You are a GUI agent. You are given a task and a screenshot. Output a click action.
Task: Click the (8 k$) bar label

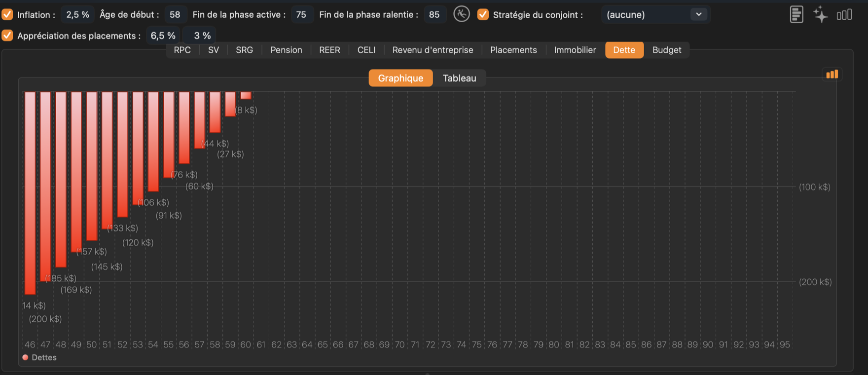click(x=246, y=110)
